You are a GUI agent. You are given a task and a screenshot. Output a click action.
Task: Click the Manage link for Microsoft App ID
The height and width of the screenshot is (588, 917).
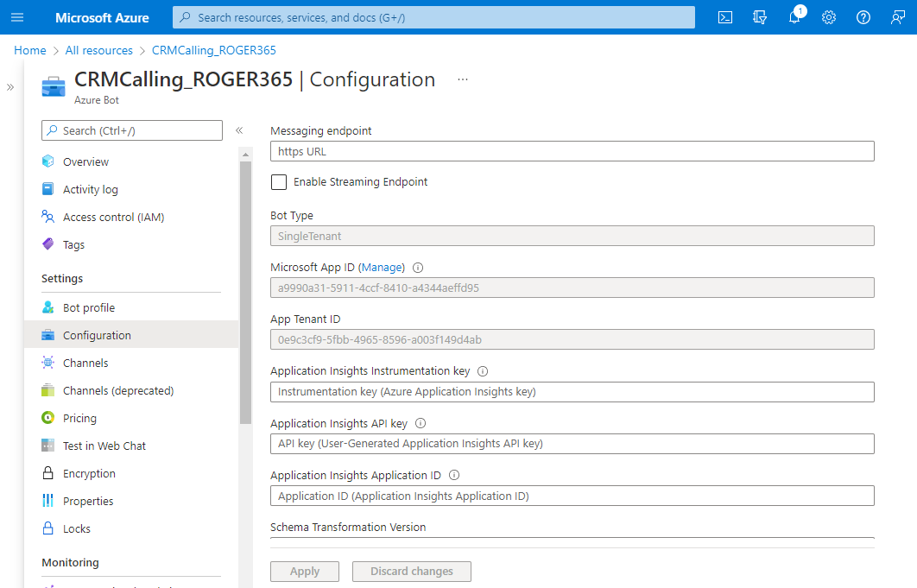click(381, 268)
